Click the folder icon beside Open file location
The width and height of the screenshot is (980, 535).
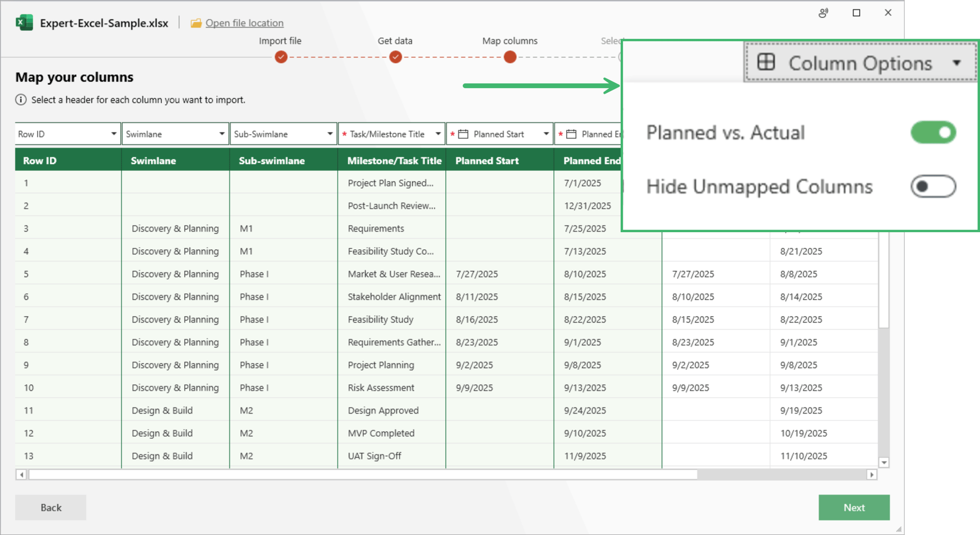(x=196, y=22)
